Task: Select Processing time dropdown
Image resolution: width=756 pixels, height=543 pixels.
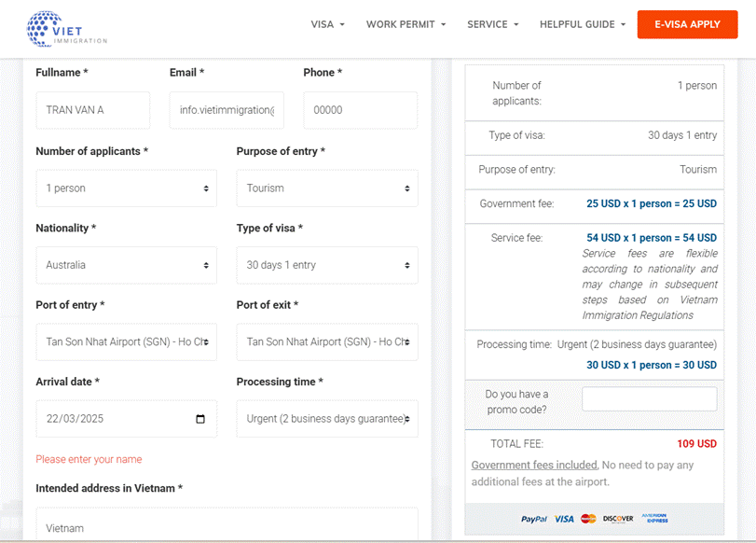Action: tap(326, 419)
